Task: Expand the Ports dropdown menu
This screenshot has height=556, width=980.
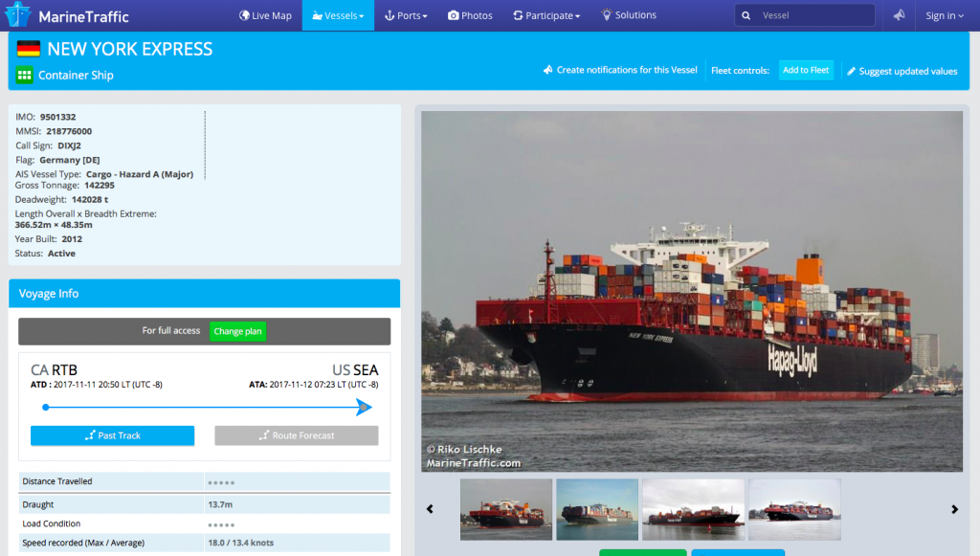Action: click(406, 15)
